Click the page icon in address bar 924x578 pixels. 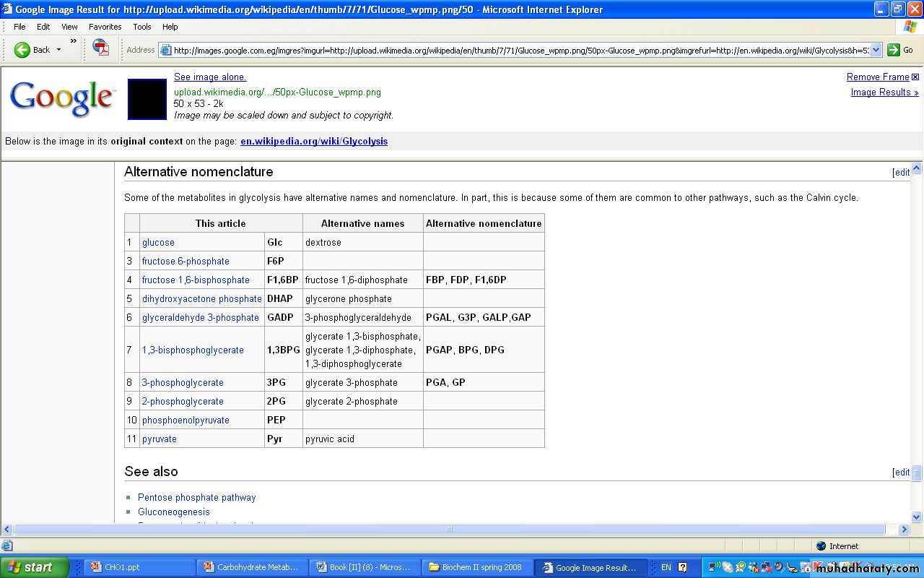pyautogui.click(x=166, y=51)
